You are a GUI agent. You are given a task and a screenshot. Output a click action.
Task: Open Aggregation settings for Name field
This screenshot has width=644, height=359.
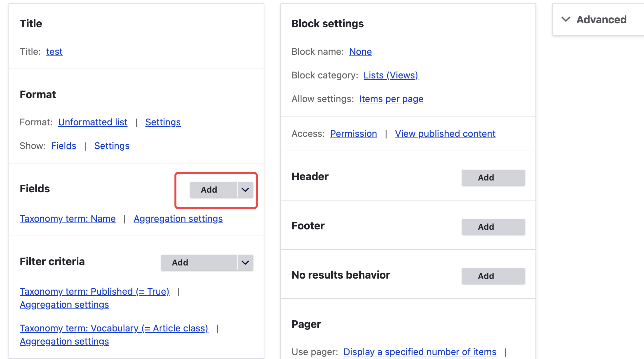pyautogui.click(x=178, y=219)
